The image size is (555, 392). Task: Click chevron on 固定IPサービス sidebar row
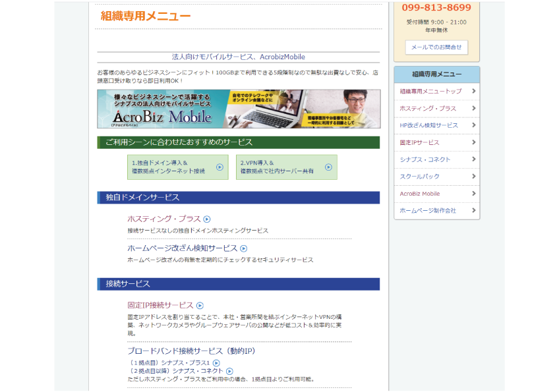(x=473, y=142)
